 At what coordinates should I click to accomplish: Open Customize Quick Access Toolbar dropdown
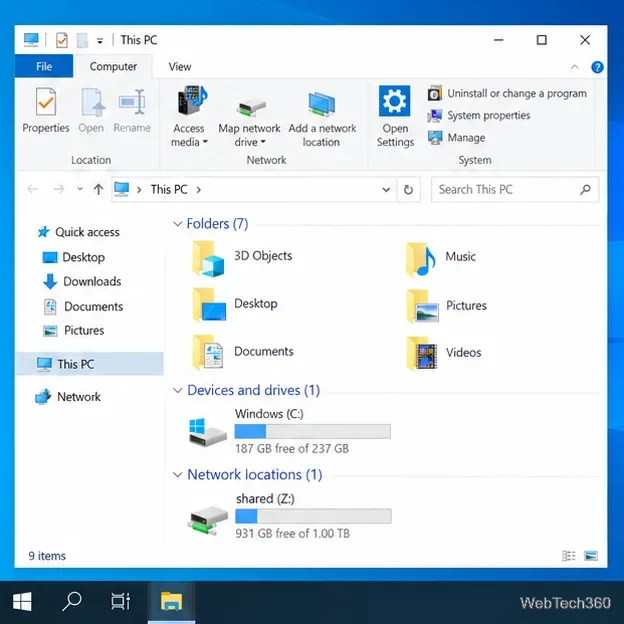click(100, 41)
